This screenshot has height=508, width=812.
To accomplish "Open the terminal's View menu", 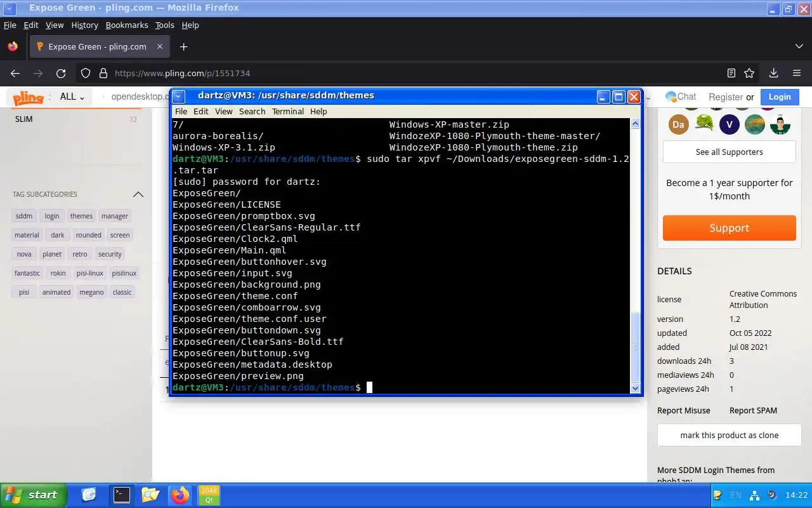I will (223, 111).
